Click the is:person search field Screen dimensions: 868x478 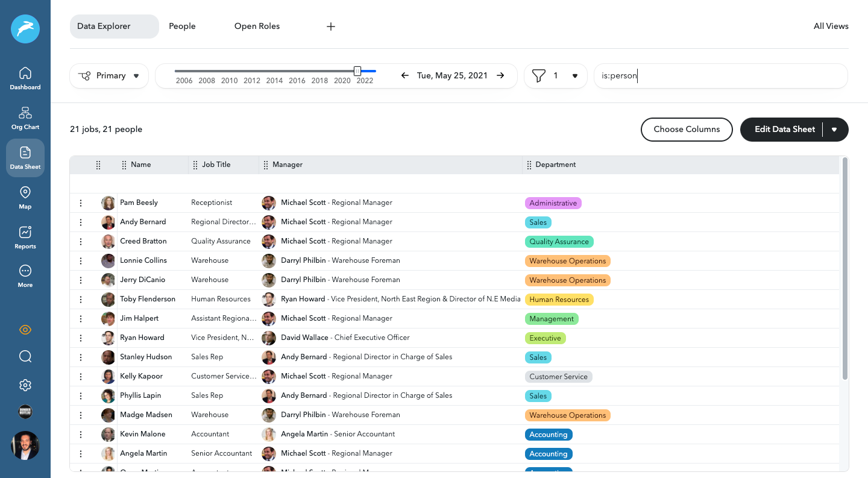pyautogui.click(x=720, y=76)
